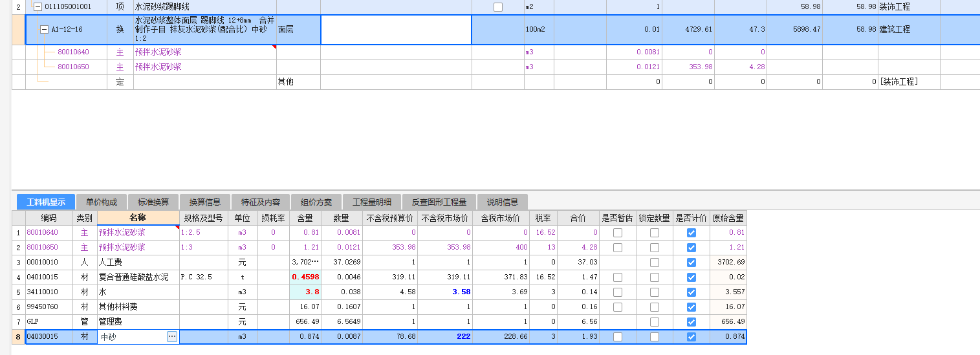Open the 说明信息 tab
This screenshot has width=980, height=355.
coord(503,202)
